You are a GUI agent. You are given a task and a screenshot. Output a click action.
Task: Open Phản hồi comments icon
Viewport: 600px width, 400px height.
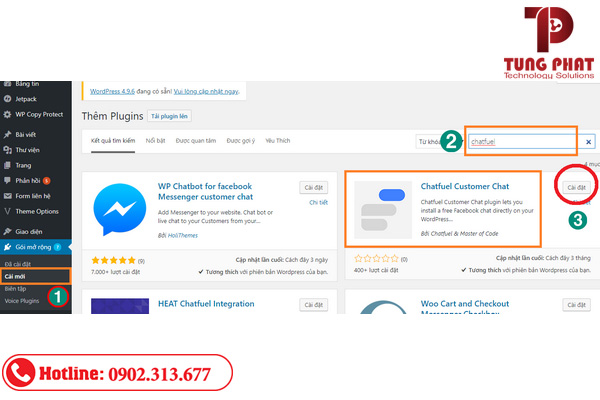pos(7,180)
